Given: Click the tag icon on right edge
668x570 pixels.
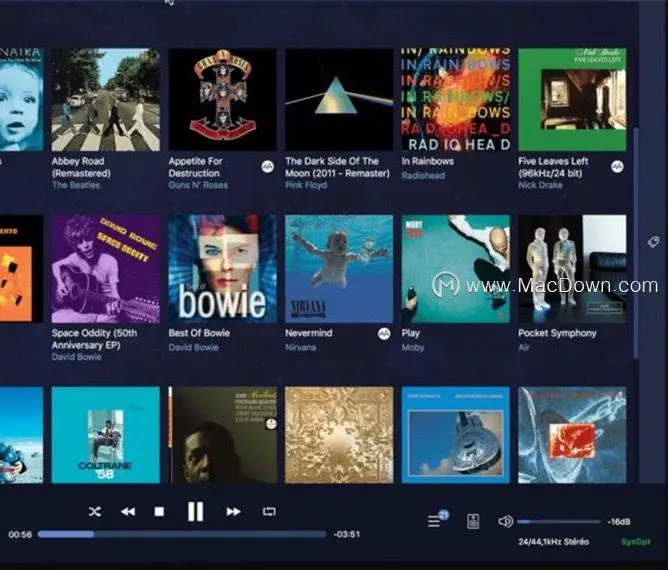Looking at the screenshot, I should click(x=653, y=242).
